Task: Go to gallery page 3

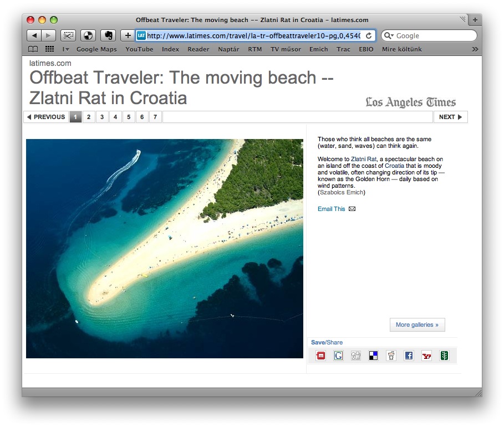Action: click(102, 117)
